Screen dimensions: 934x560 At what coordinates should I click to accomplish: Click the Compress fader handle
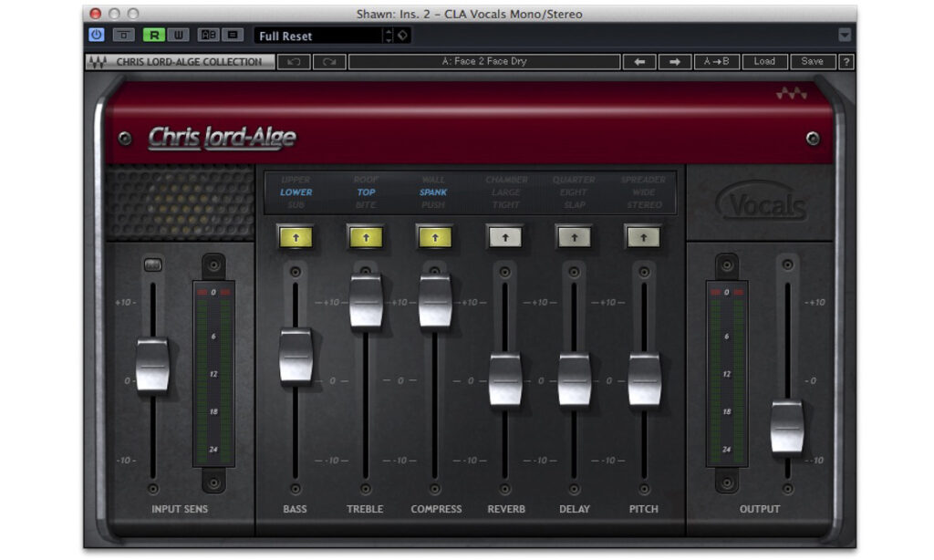[435, 301]
